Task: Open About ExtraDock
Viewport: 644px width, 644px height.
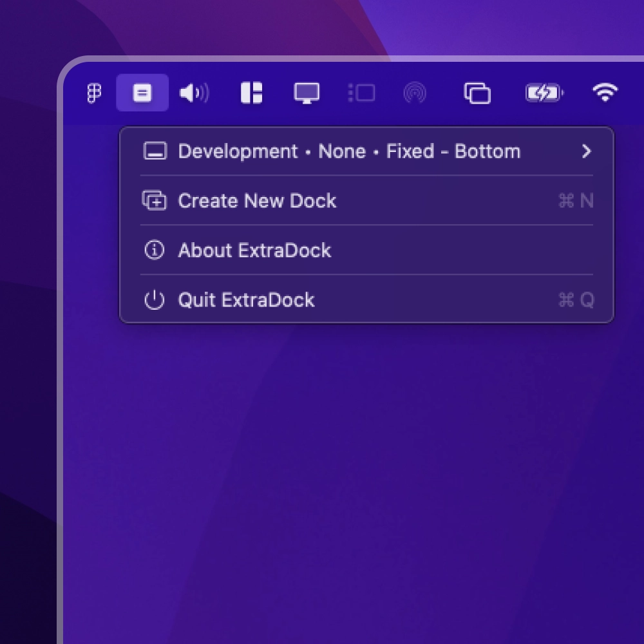Action: 254,250
